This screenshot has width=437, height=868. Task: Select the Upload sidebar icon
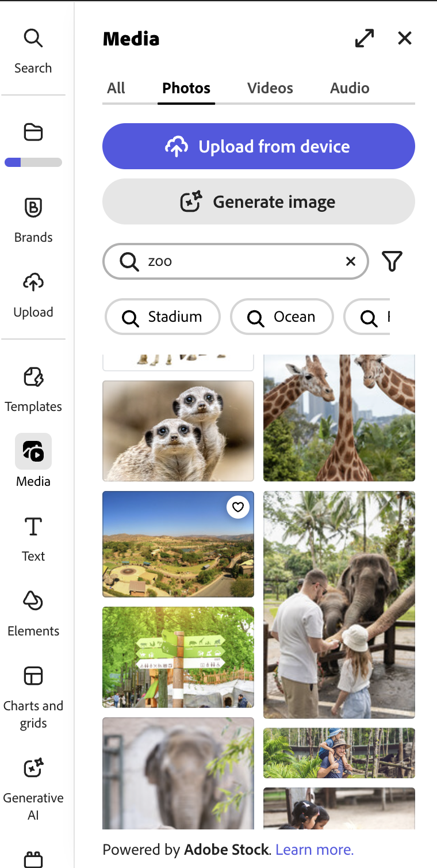coord(33,295)
